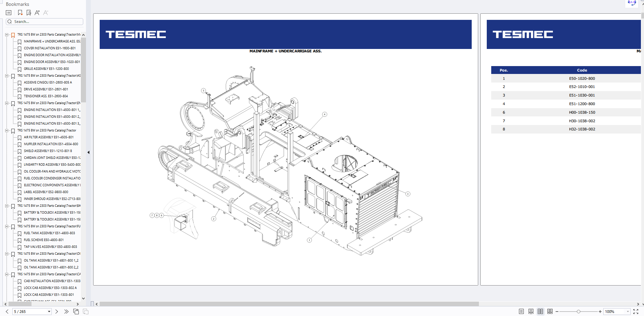Go to the previous page arrow
644x316 pixels.
click(7, 312)
